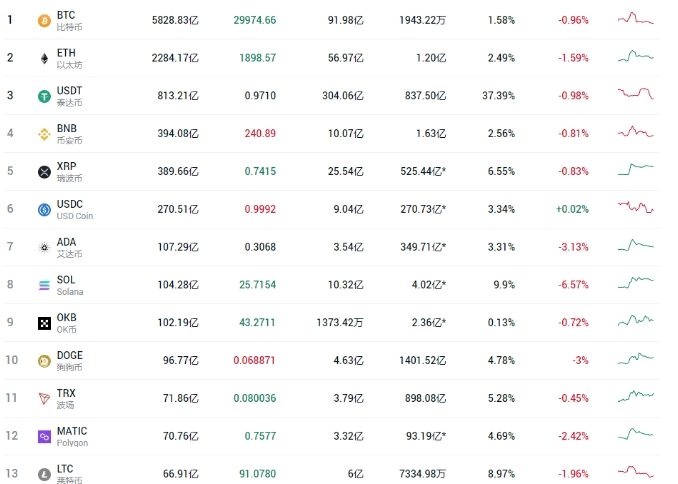Click OKB volume 1373.42万
The height and width of the screenshot is (484, 678).
(x=340, y=323)
